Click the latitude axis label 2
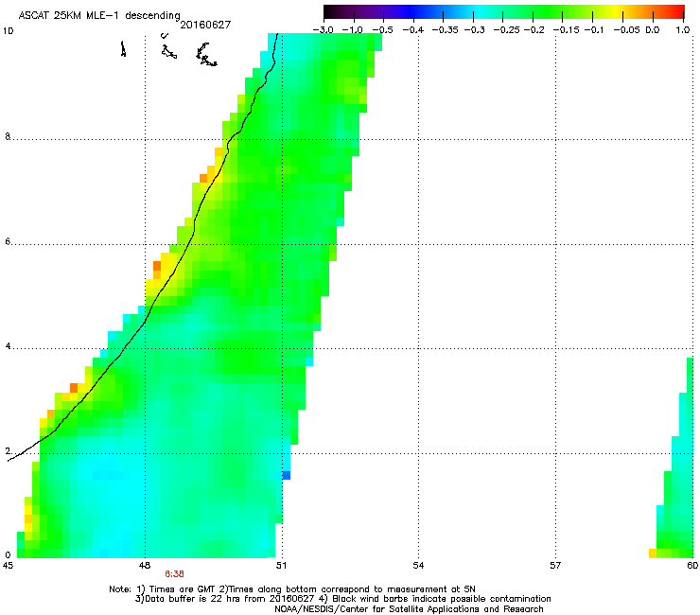700x615 pixels. 8,451
